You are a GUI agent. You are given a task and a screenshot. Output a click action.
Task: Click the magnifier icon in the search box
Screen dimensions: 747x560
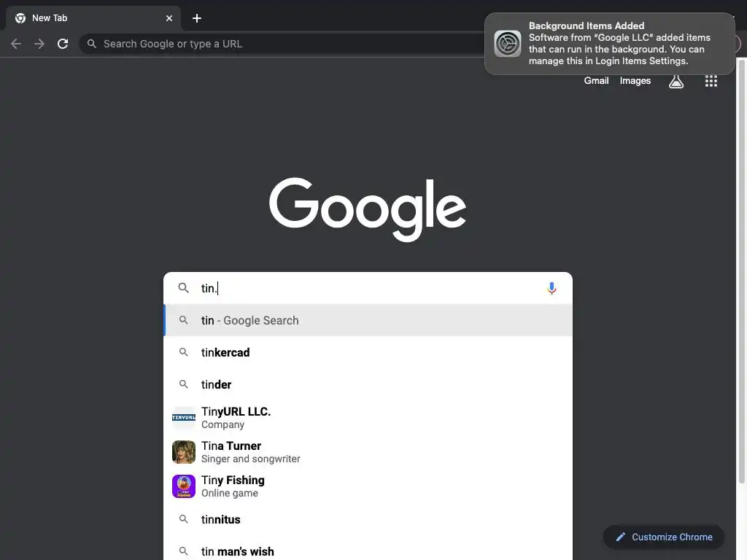(x=183, y=287)
